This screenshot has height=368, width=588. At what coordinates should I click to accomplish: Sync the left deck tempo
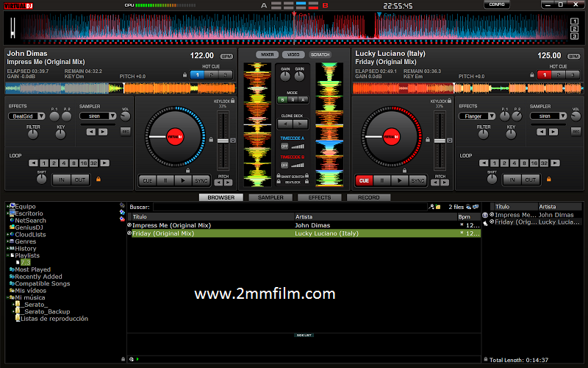pos(201,180)
